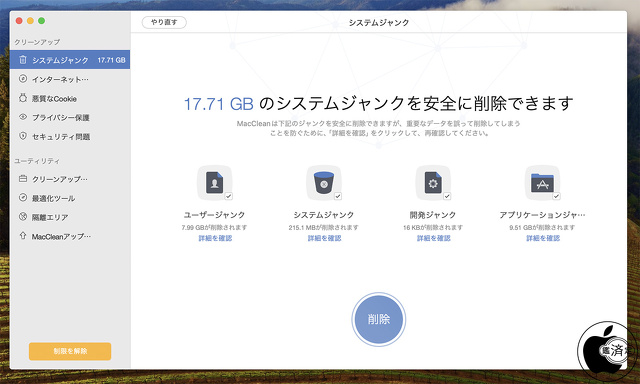Click the ユーザージャンク label text
Image resolution: width=640 pixels, height=384 pixels.
tap(214, 215)
